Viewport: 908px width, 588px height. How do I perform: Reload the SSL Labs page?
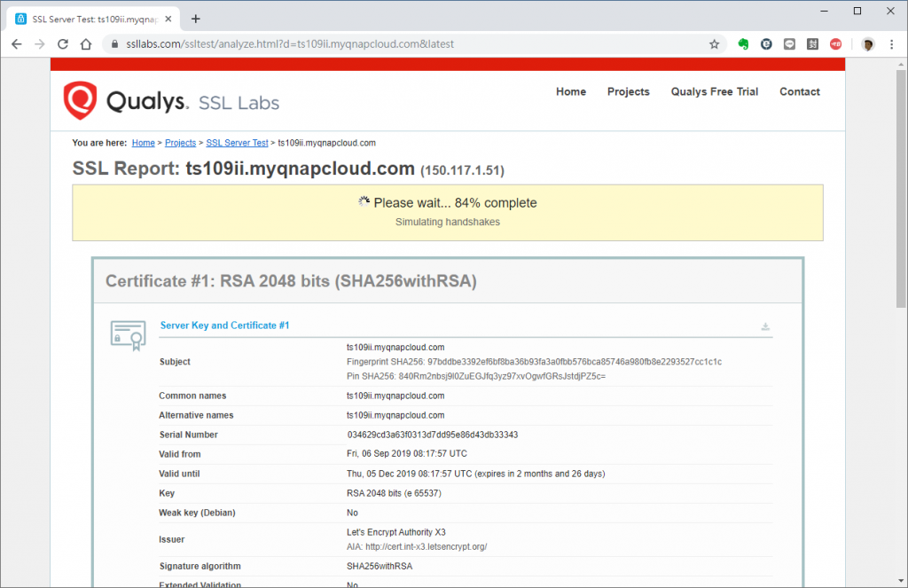click(63, 44)
